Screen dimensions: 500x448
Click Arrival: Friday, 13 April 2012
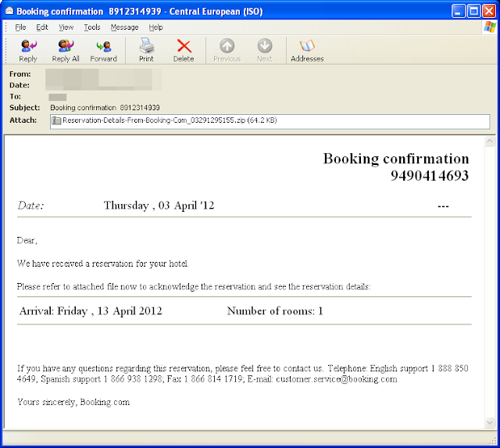point(91,311)
